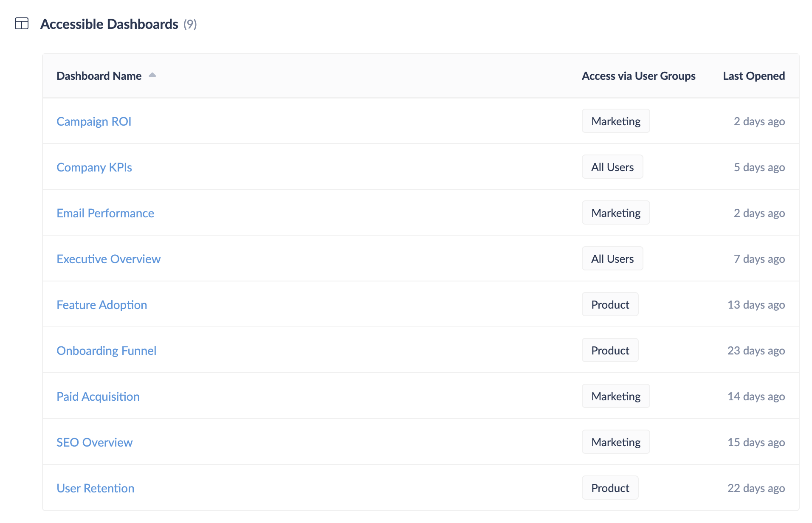Viewport: 812px width, 523px height.
Task: Click the Marketing group badge on Campaign ROI
Action: (x=616, y=121)
